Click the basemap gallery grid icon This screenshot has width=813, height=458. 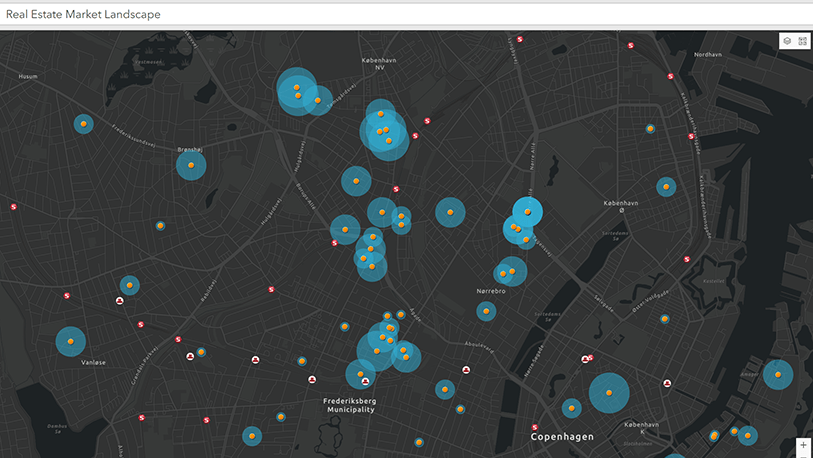(x=802, y=41)
